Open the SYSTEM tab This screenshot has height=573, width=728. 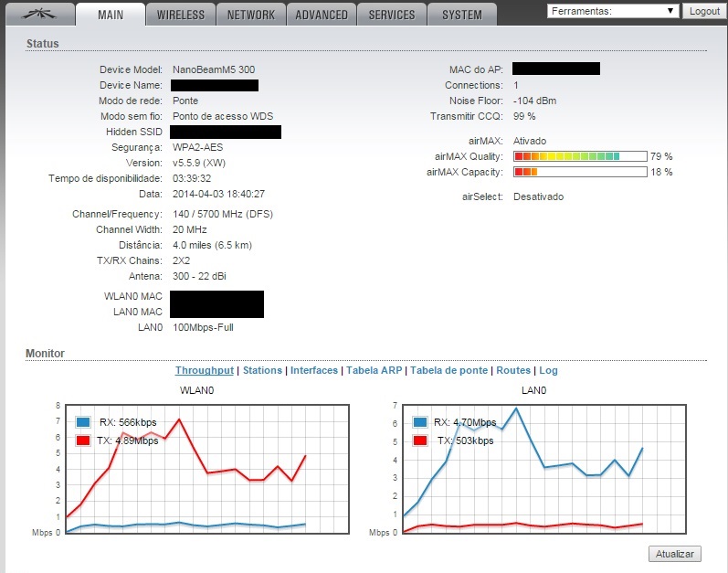coord(462,15)
